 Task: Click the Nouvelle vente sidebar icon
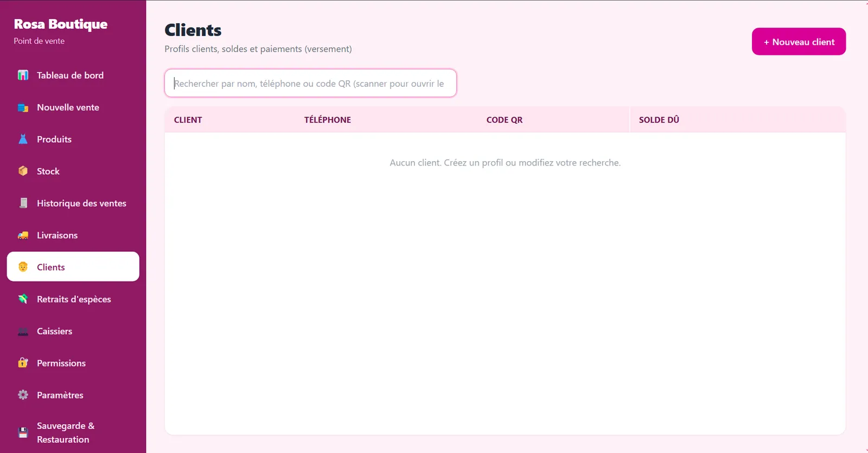[23, 107]
